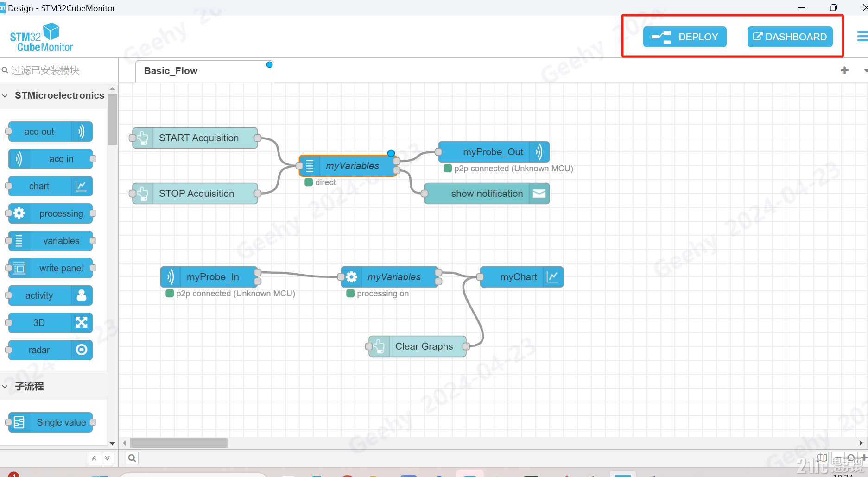
Task: Select the Clear Graphs node label
Action: [424, 346]
